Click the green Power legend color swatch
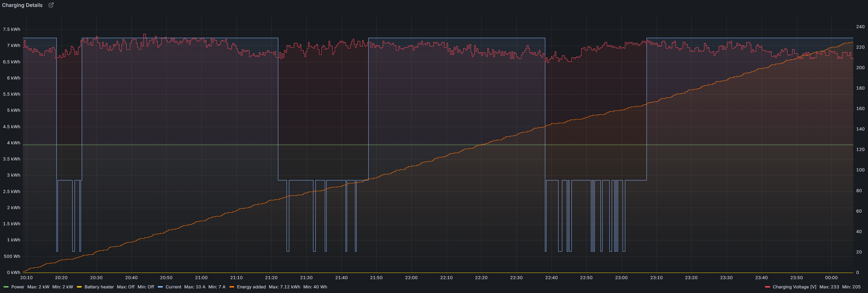 (6, 287)
